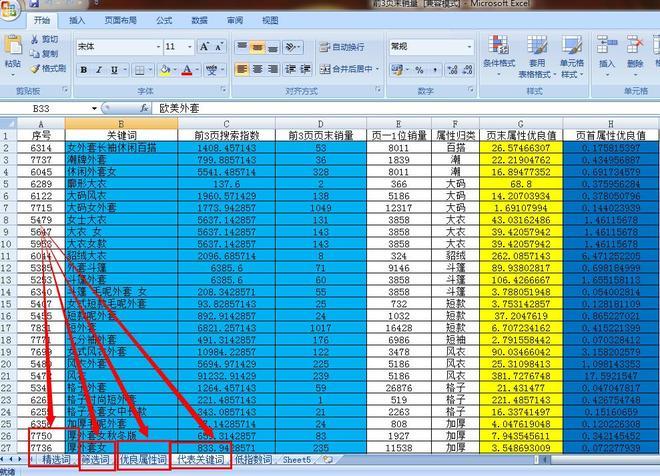Select cell with 潮牌外套
This screenshot has width=660, height=476.
[x=121, y=160]
